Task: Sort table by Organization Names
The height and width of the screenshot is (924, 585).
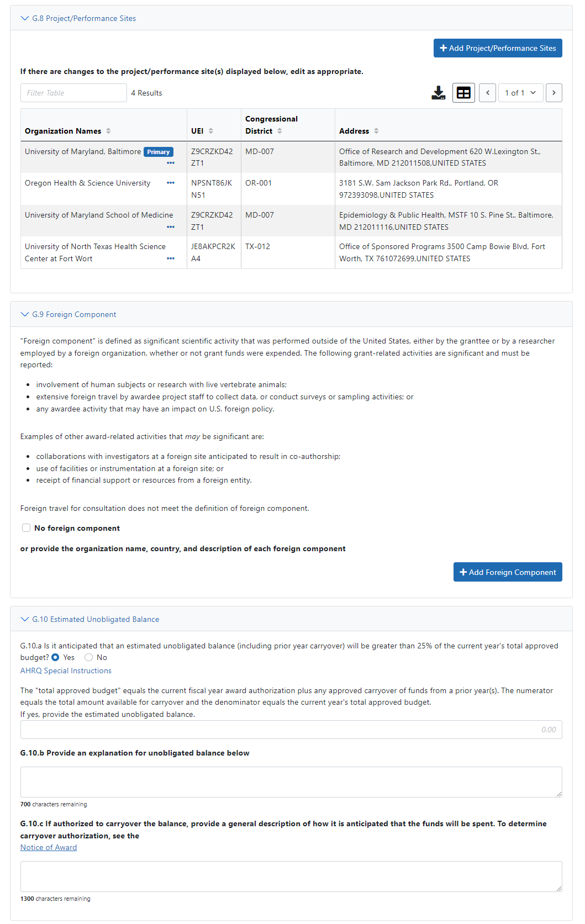Action: (x=108, y=131)
